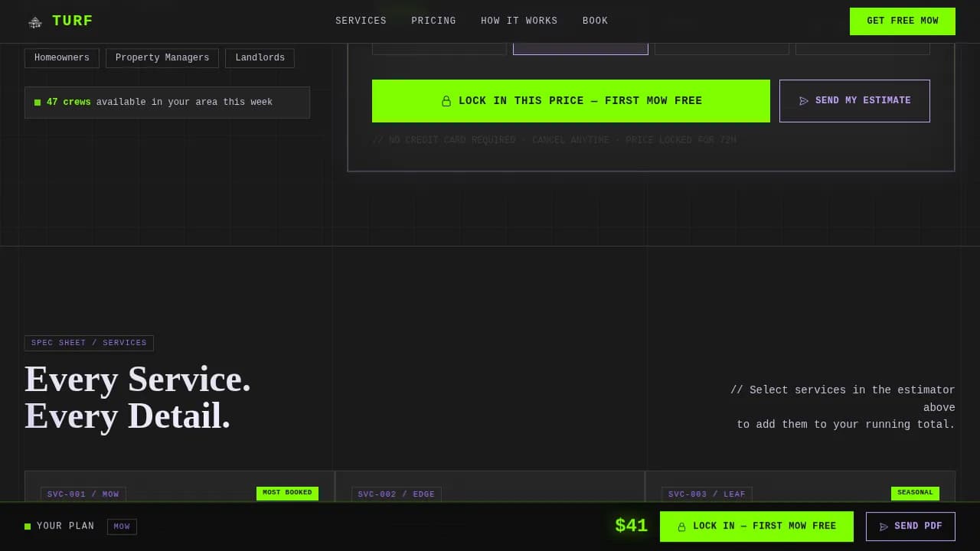Viewport: 980px width, 551px height.
Task: Open the TURF brand home link
Action: coord(60,21)
